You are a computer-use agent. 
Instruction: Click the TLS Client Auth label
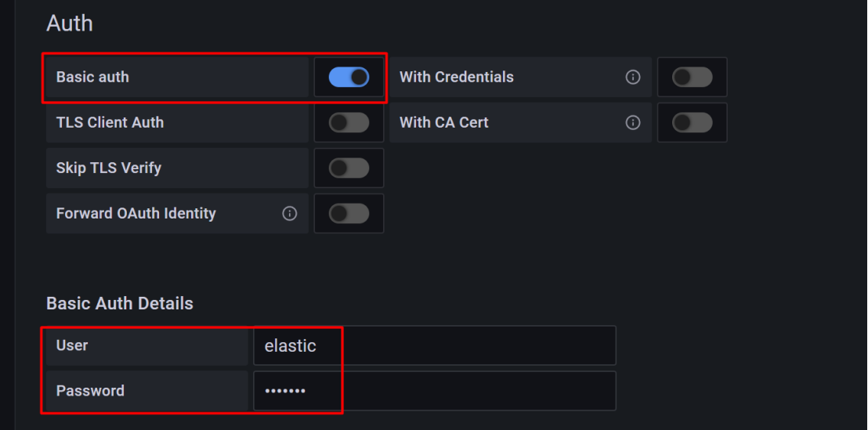(110, 122)
